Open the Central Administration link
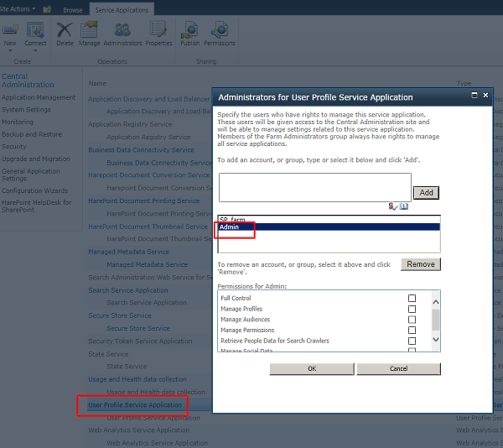503x448 pixels. (28, 81)
